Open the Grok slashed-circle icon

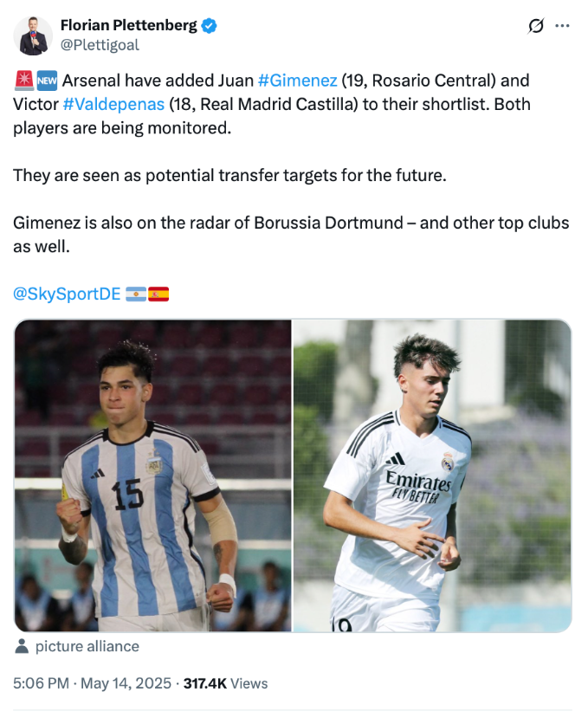pyautogui.click(x=536, y=26)
